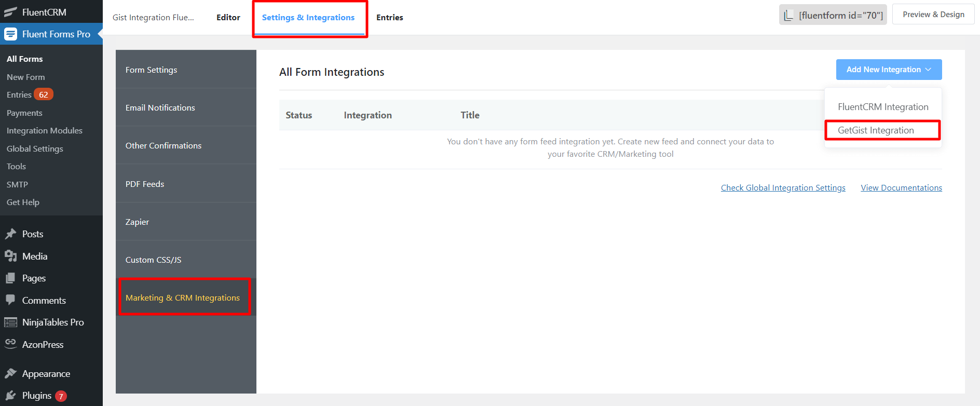Switch to the Editor tab
This screenshot has width=980, height=406.
228,18
